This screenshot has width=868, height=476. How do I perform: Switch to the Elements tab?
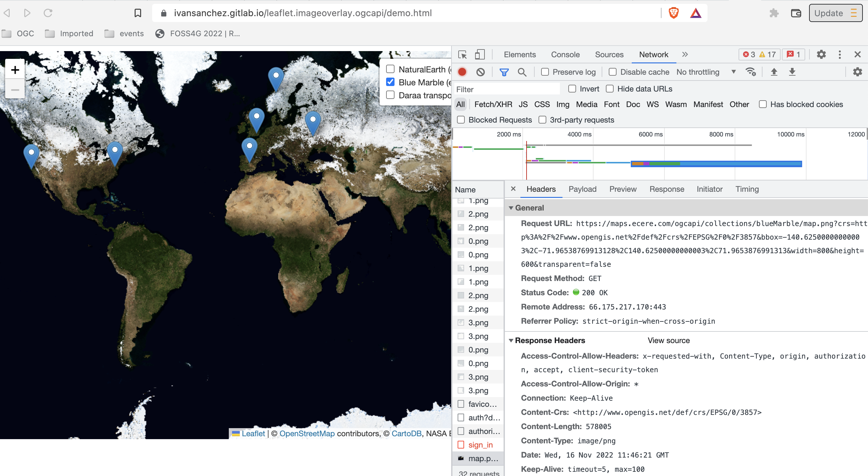(519, 55)
